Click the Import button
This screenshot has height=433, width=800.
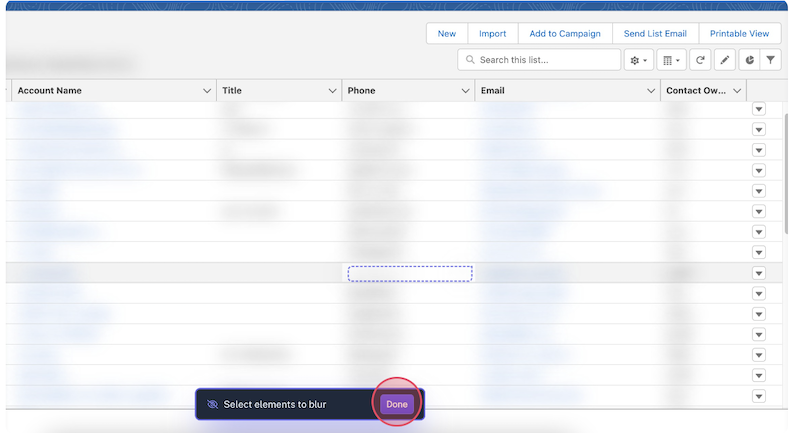tap(492, 34)
